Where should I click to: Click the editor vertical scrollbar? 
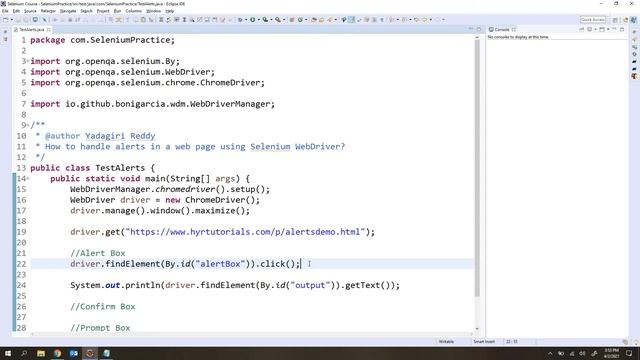(x=477, y=167)
